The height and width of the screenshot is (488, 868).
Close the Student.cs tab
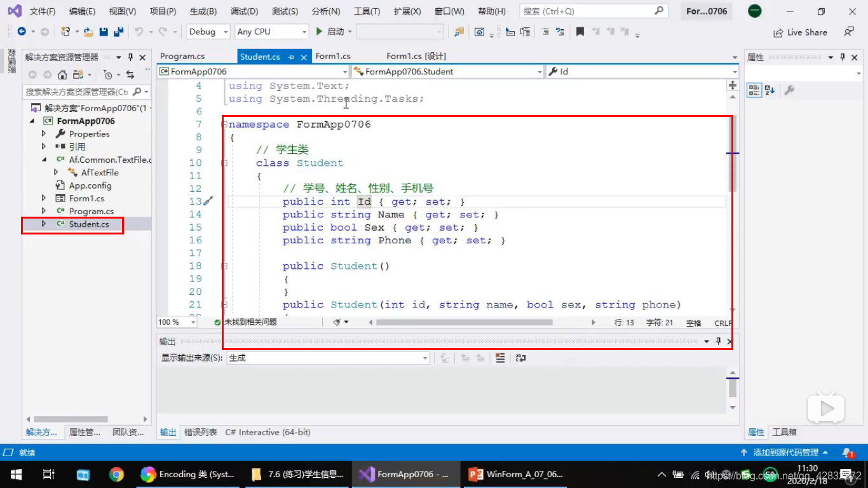(304, 57)
